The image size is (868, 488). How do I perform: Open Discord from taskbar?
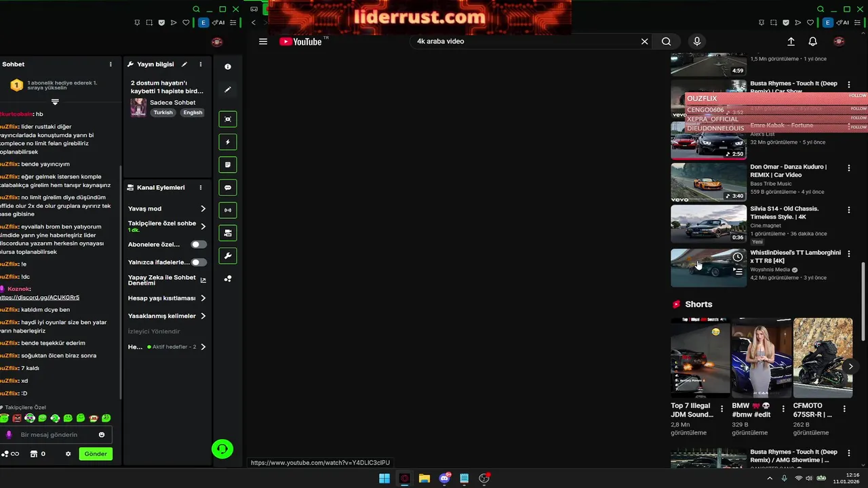pos(444,479)
